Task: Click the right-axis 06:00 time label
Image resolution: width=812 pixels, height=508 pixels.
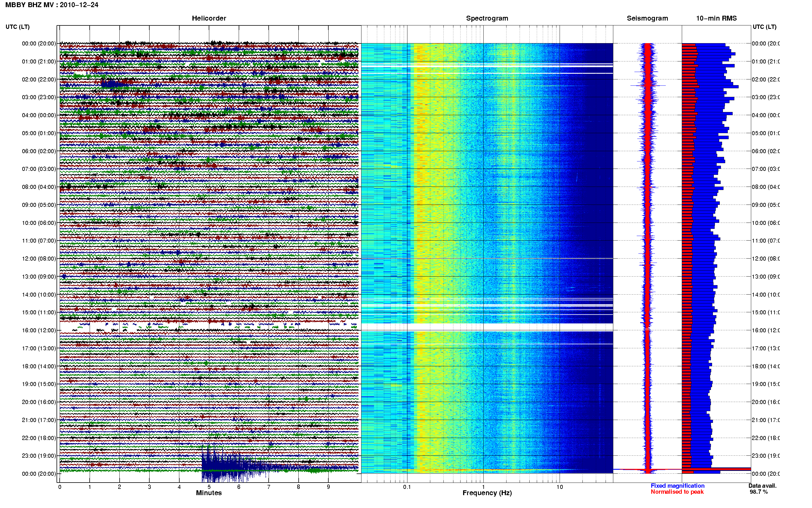Action: (x=766, y=151)
